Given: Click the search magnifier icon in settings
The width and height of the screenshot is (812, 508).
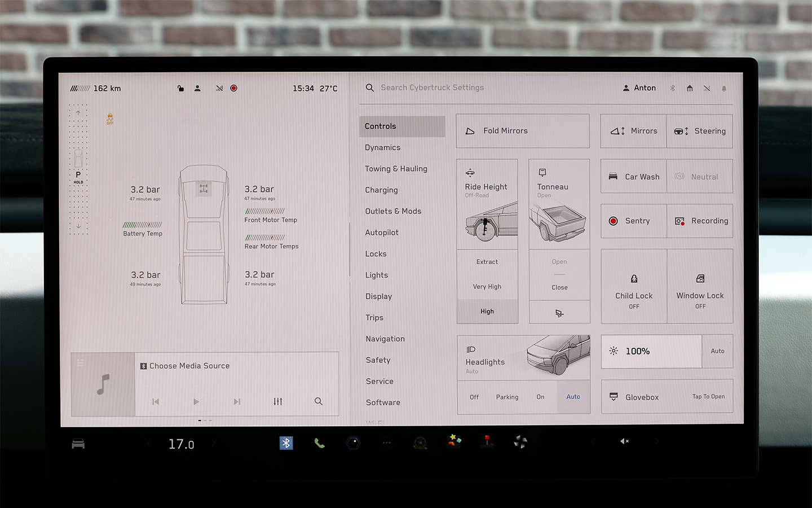Looking at the screenshot, I should coord(370,87).
